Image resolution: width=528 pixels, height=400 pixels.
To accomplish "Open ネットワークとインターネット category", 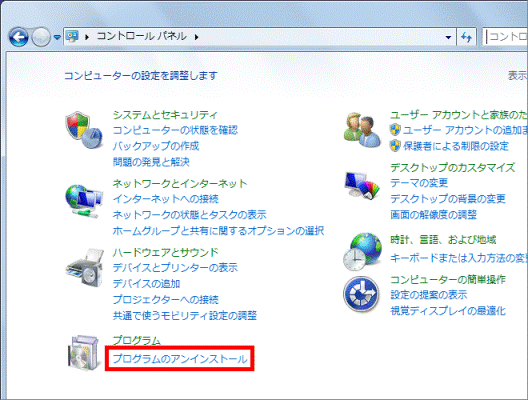I will point(180,184).
